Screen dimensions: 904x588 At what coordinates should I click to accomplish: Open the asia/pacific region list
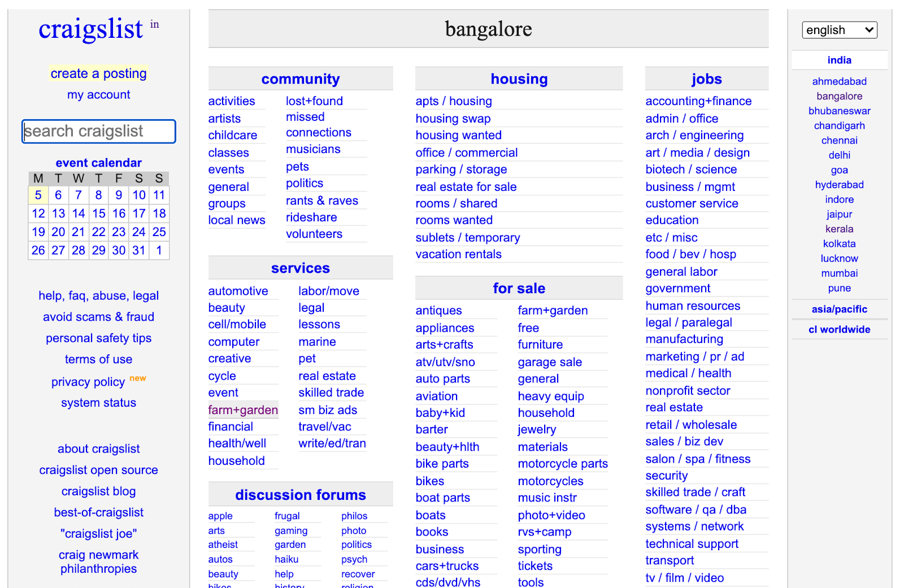[x=839, y=309]
